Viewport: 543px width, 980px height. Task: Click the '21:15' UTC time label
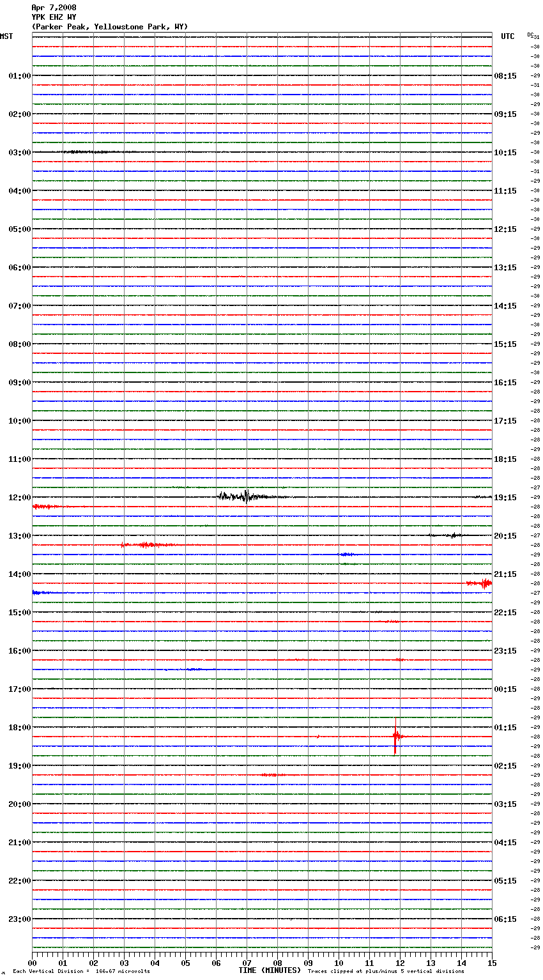[x=505, y=574]
